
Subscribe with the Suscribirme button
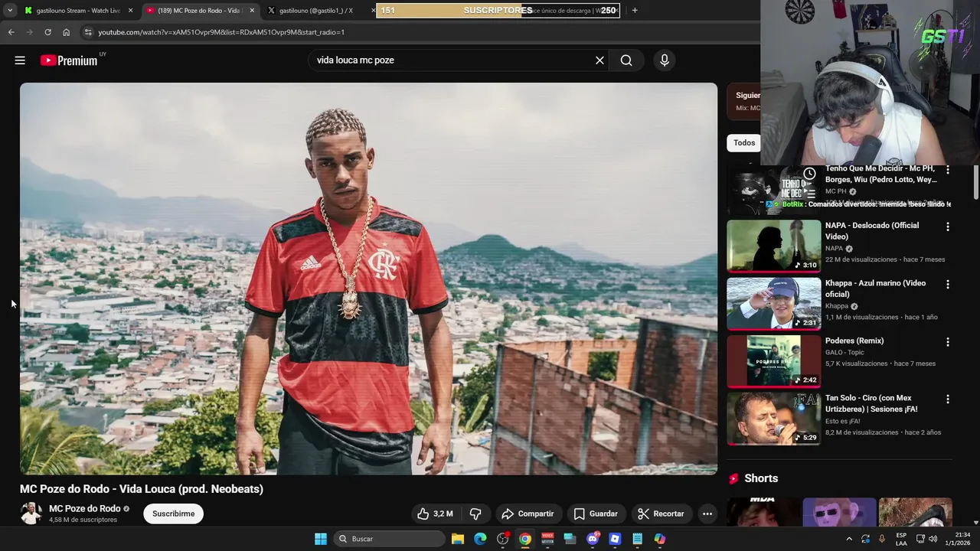pos(173,514)
